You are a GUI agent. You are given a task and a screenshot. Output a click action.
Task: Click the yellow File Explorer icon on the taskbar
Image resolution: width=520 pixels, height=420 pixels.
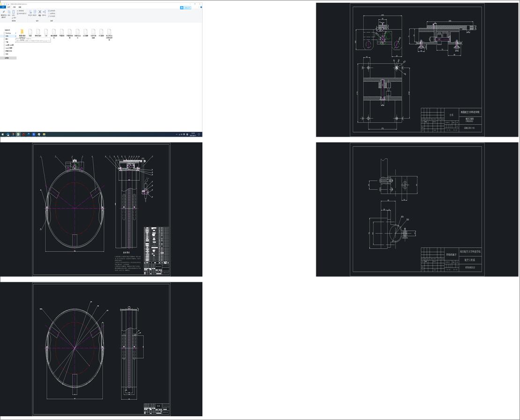coord(44,134)
